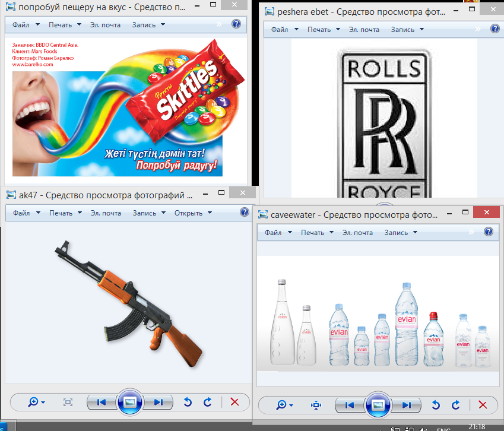Open Запись menu in peshera ebet window
Image resolution: width=504 pixels, height=431 pixels.
coord(408,30)
